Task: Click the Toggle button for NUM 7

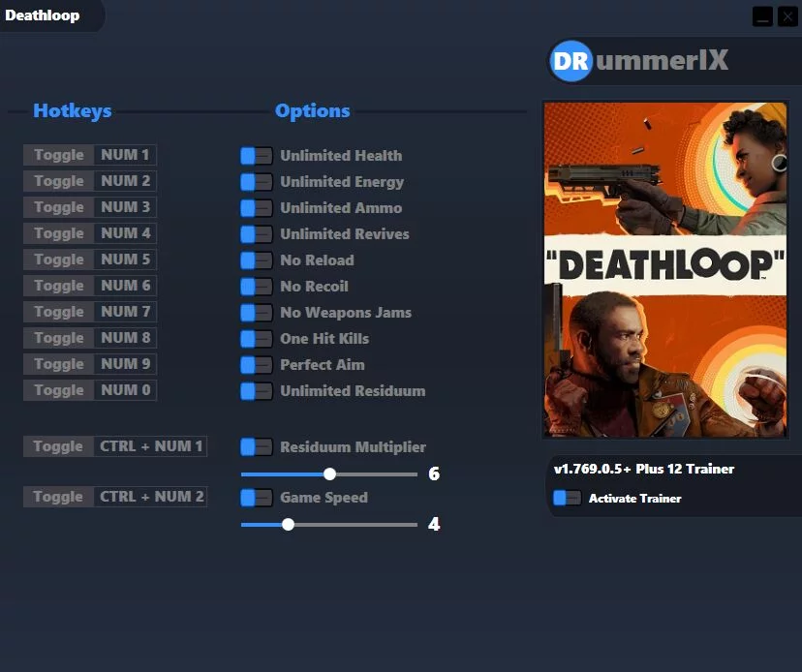Action: [58, 312]
